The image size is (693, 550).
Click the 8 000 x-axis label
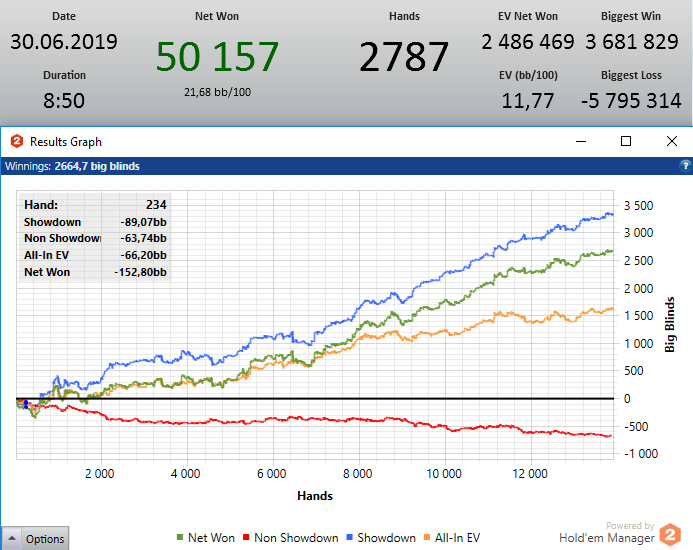pyautogui.click(x=358, y=474)
